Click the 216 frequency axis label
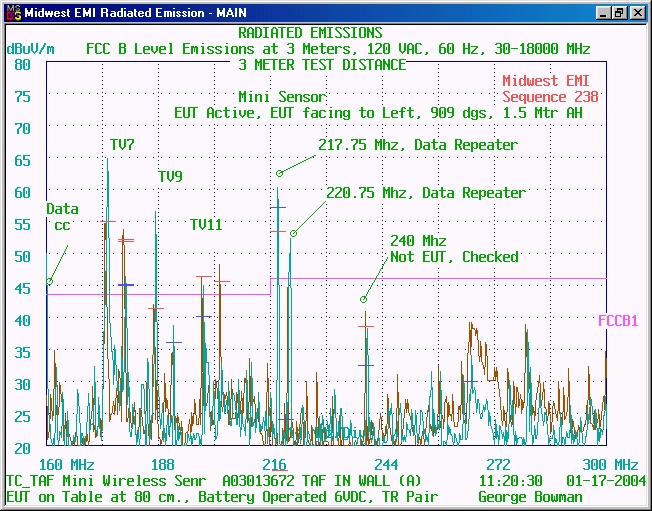Screen dimensions: 652x511 pyautogui.click(x=274, y=465)
